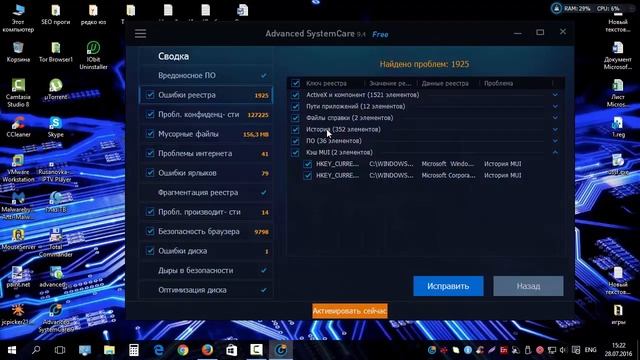Screen dimensions: 640x360
Task: Open Этот компьютер desktop icon
Action: (18, 18)
